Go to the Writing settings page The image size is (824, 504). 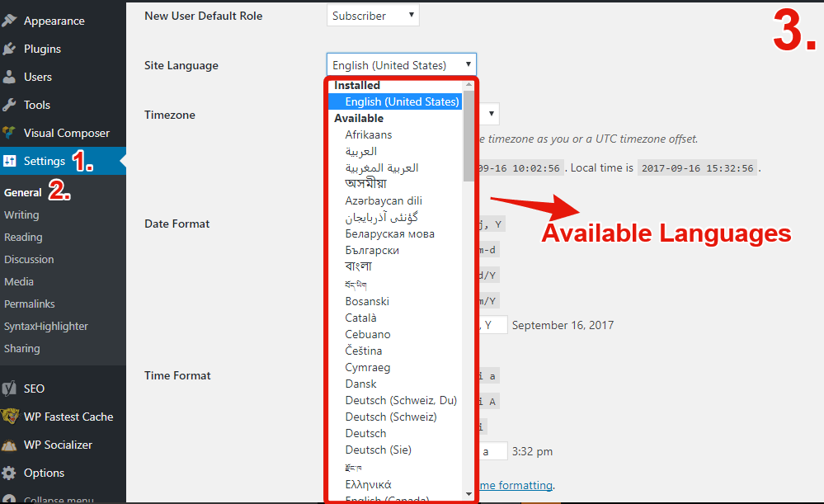click(21, 214)
